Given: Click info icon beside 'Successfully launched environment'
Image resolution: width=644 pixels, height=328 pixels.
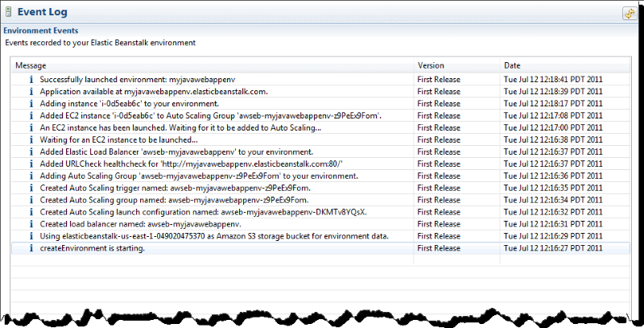Looking at the screenshot, I should click(31, 80).
